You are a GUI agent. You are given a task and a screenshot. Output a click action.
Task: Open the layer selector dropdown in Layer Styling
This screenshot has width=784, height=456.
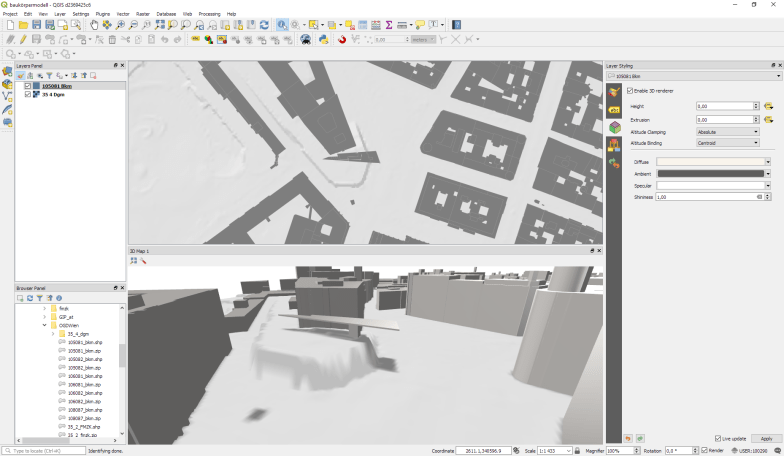(694, 75)
